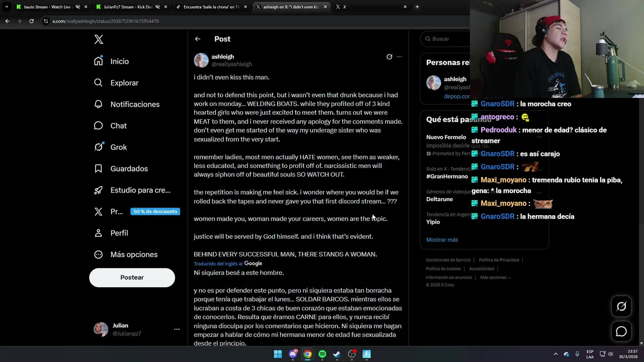Open the taskbar clock showing 23:57
The height and width of the screenshot is (362, 644).
tap(628, 354)
